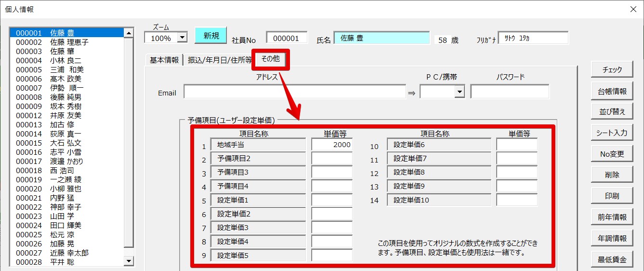Open 前年情報 previous year info
644x271 pixels.
pyautogui.click(x=612, y=217)
